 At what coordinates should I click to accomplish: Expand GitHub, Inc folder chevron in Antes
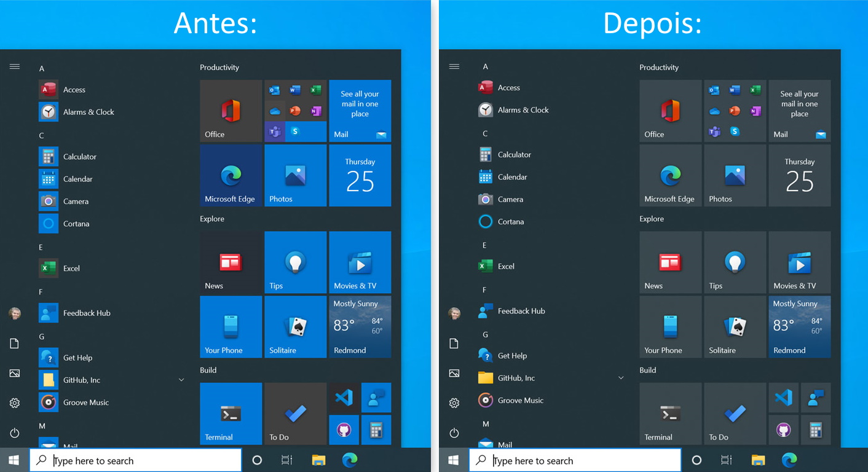(x=181, y=380)
